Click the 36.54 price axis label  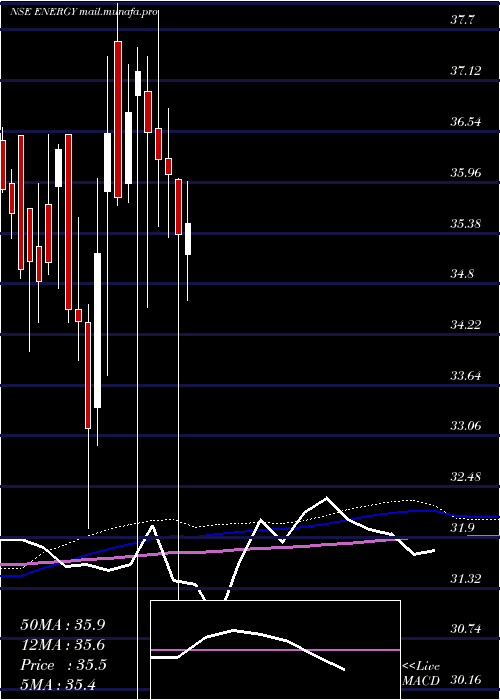(465, 121)
